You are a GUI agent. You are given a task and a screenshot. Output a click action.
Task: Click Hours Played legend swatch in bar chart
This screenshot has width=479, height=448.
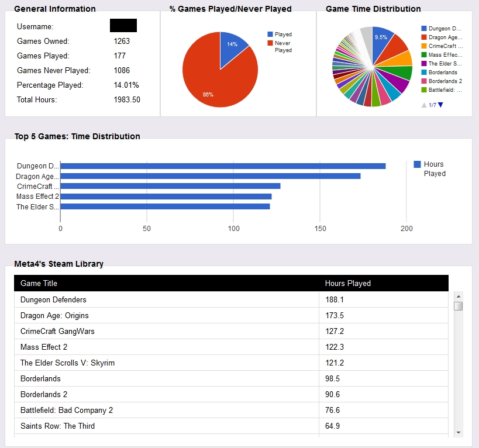tap(417, 164)
